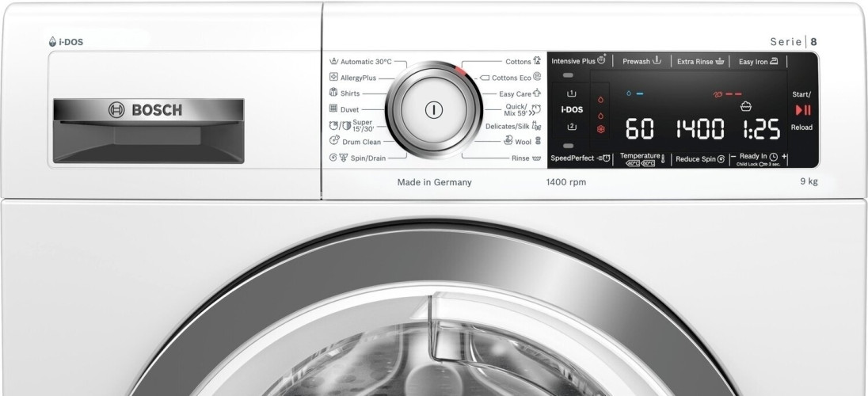Tap the 1400 spin speed readout
868x396 pixels.
pyautogui.click(x=700, y=128)
